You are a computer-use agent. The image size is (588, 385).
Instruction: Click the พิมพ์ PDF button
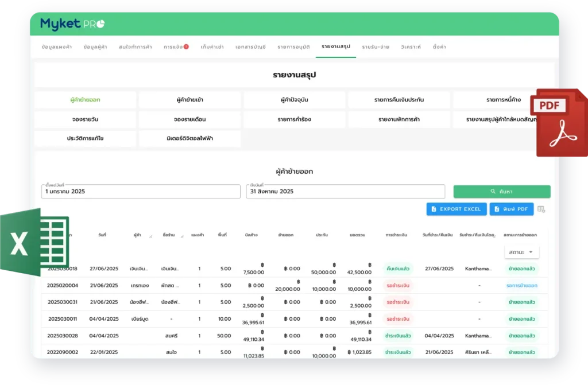coord(512,209)
